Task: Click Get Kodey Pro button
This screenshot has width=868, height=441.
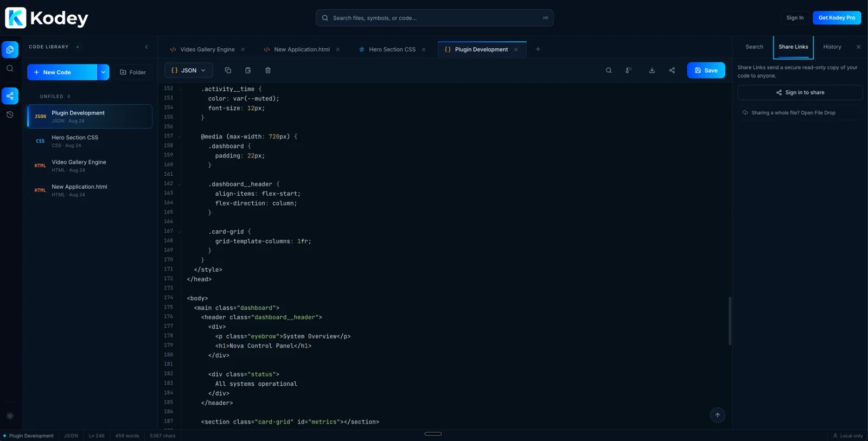Action: click(x=837, y=18)
